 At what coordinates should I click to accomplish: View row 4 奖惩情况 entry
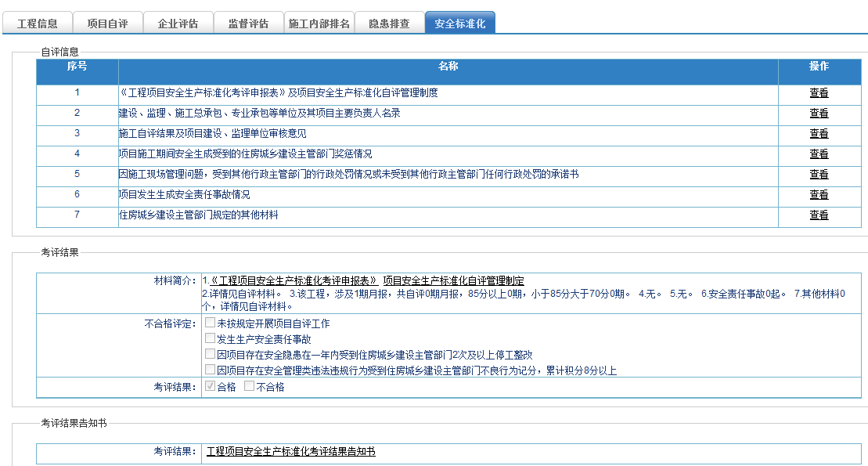(x=819, y=154)
